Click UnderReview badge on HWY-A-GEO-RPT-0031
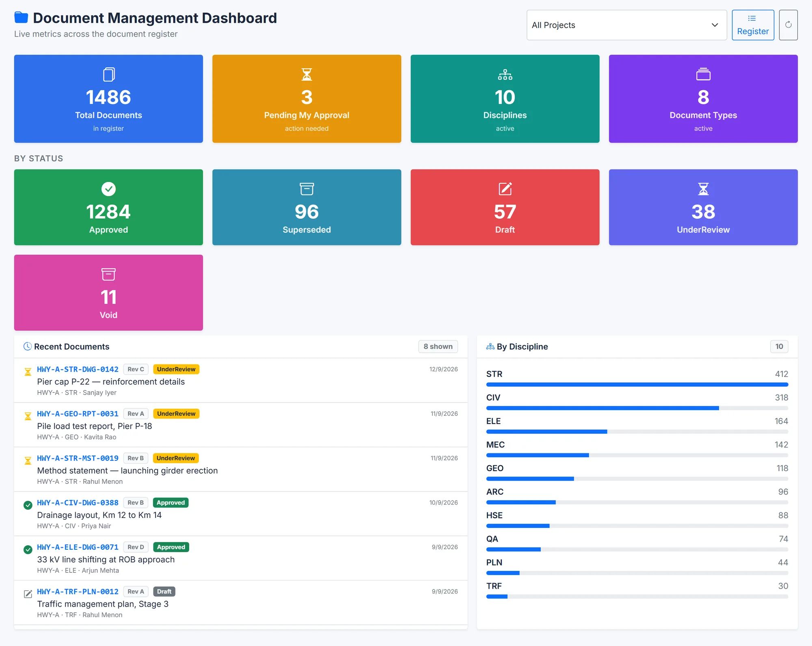This screenshot has height=646, width=812. 176,414
